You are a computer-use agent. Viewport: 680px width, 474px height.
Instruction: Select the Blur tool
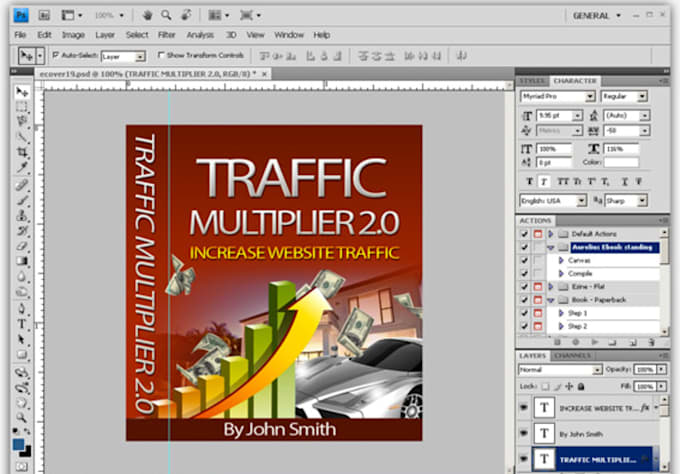(21, 276)
